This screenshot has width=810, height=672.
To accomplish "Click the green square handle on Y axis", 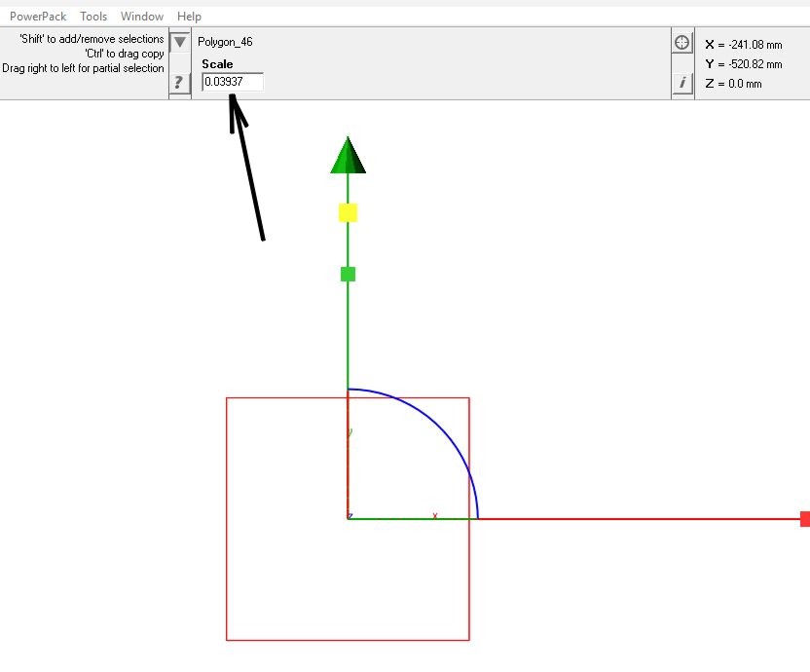I will (x=348, y=275).
